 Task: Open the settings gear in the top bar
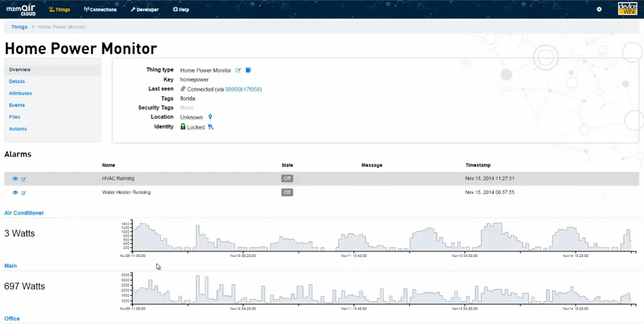coord(599,10)
